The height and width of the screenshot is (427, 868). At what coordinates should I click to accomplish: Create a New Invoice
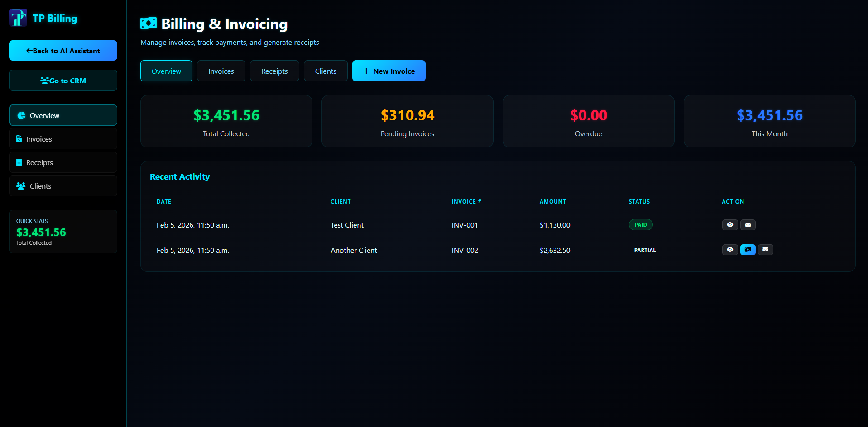(388, 71)
